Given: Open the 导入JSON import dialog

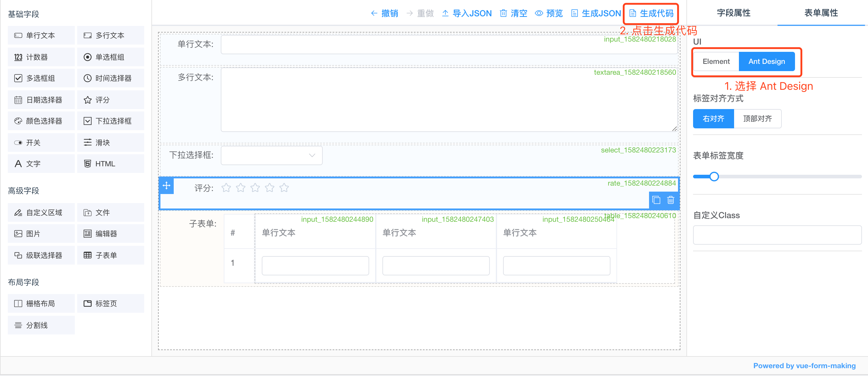Looking at the screenshot, I should [467, 14].
